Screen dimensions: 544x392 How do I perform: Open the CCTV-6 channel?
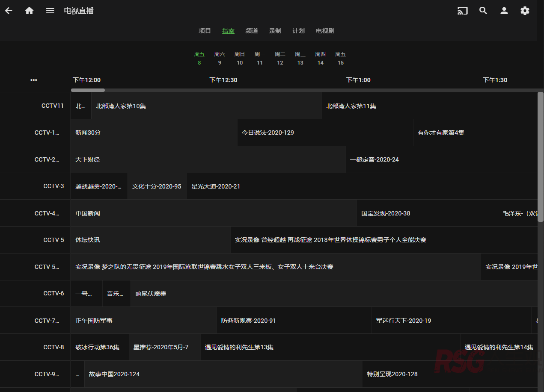(35, 293)
